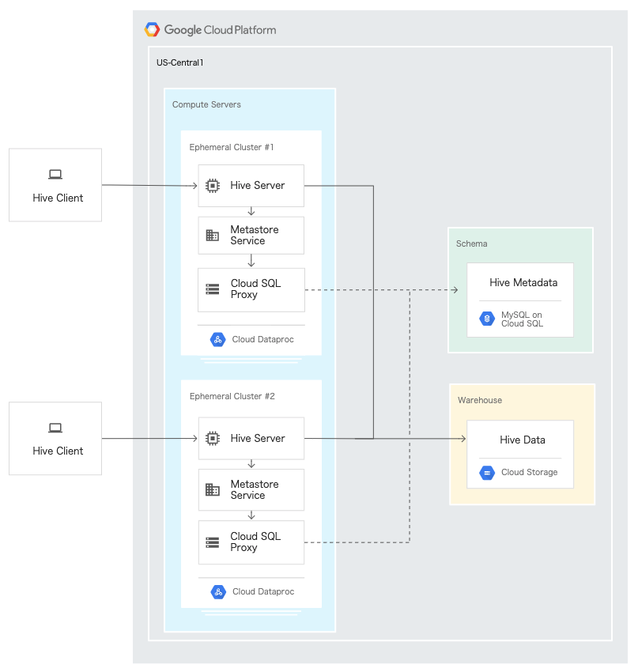Click the Cloud Dataproc caption in Cluster #1
This screenshot has height=672, width=638.
tap(262, 339)
